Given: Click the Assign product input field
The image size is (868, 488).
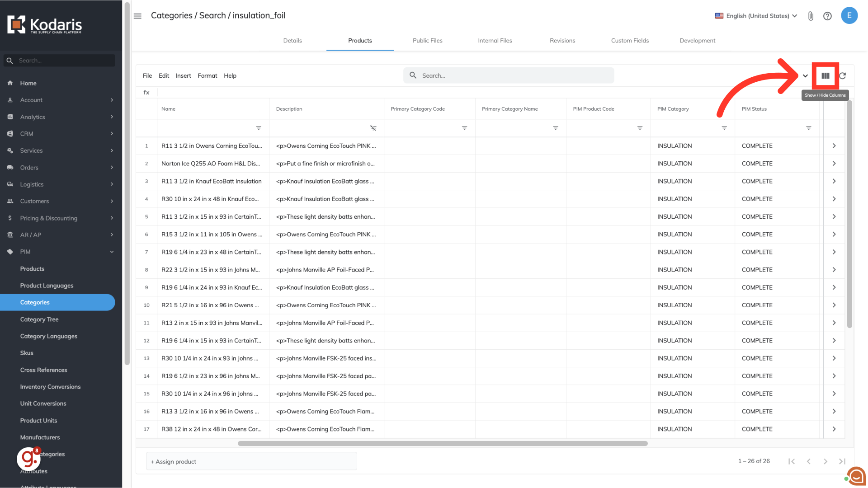Looking at the screenshot, I should pos(251,461).
